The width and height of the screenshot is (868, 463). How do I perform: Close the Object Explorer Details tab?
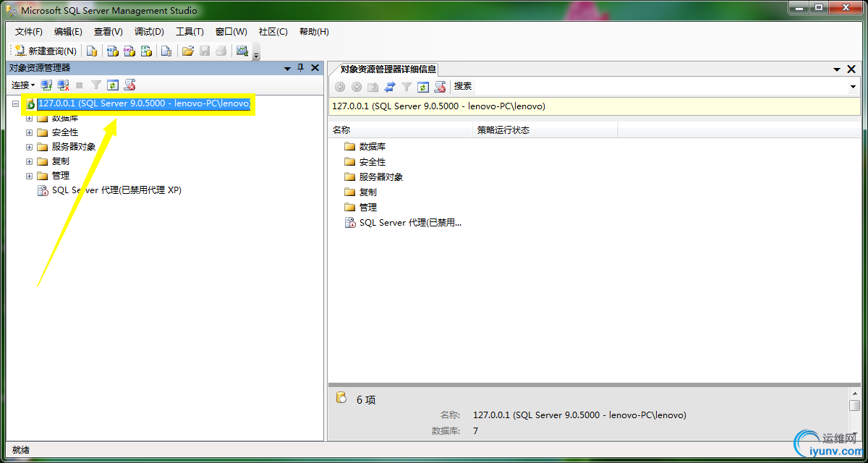[x=852, y=69]
